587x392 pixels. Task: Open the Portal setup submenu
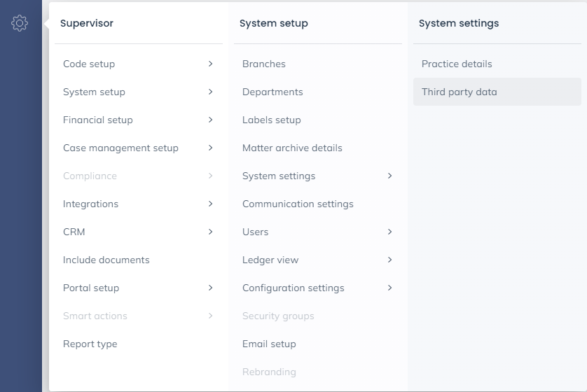coord(138,288)
